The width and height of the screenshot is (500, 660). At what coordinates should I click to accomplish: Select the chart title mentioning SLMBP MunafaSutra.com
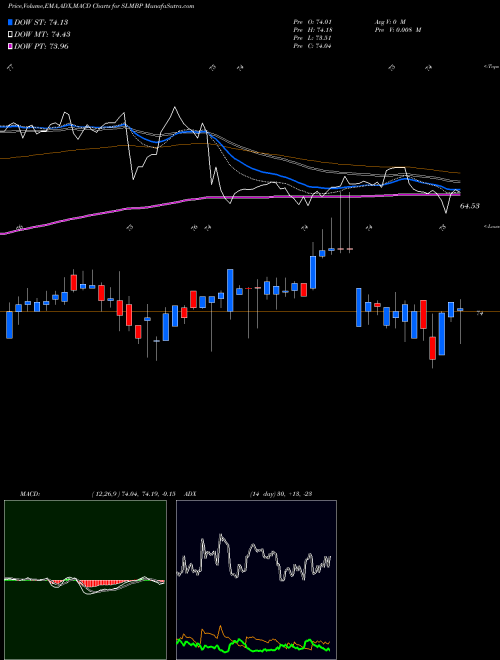[x=101, y=7]
